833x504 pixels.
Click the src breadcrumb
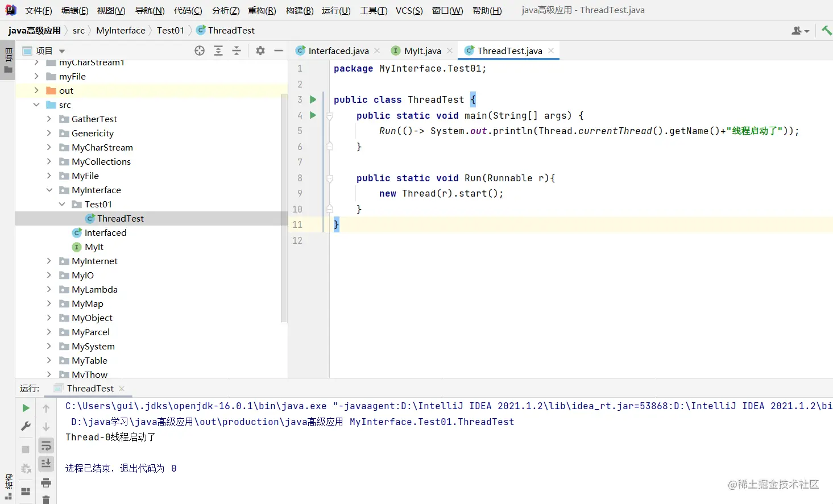coord(78,30)
